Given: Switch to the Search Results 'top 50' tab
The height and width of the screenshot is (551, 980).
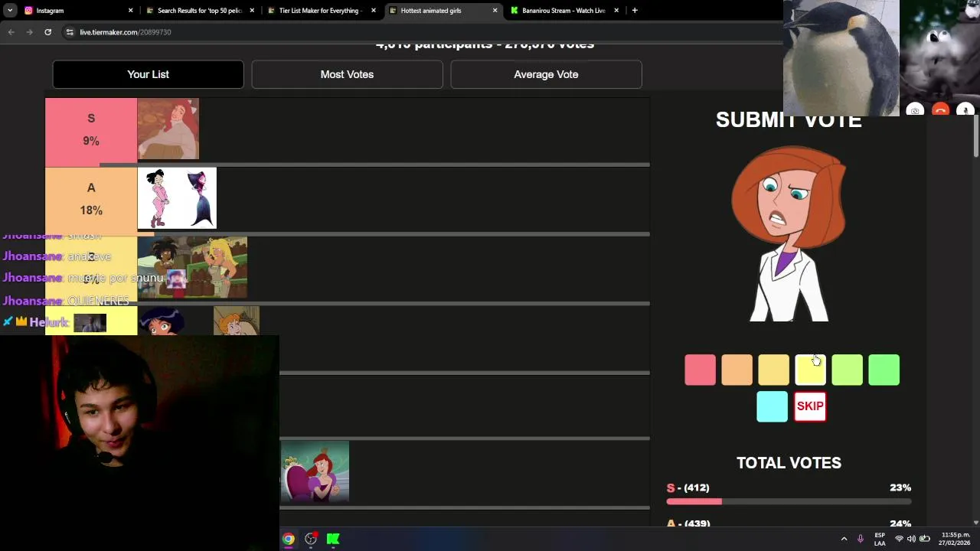Looking at the screenshot, I should [x=199, y=11].
